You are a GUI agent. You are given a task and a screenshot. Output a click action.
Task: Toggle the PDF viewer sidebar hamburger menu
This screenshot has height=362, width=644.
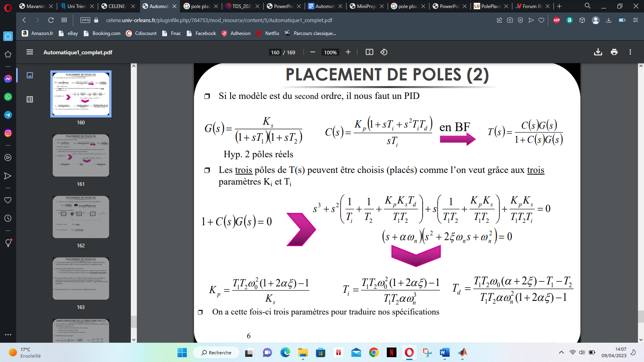click(30, 52)
